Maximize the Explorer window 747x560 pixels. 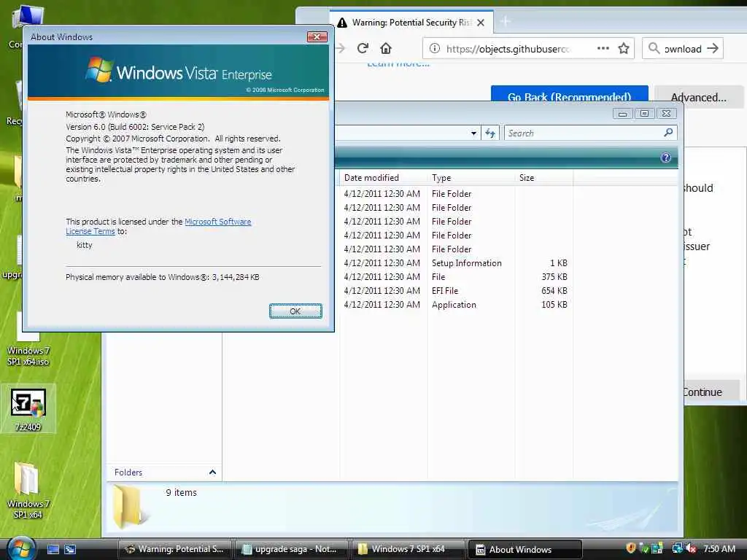[645, 113]
